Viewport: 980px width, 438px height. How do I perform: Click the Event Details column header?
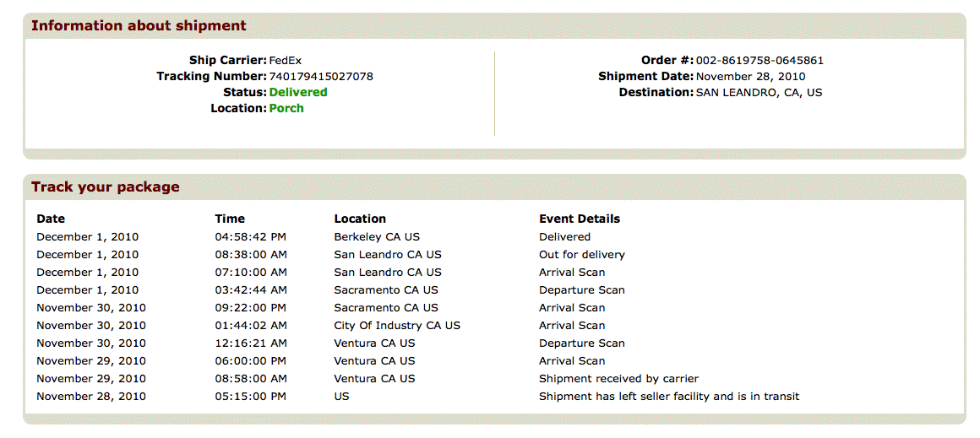[580, 219]
